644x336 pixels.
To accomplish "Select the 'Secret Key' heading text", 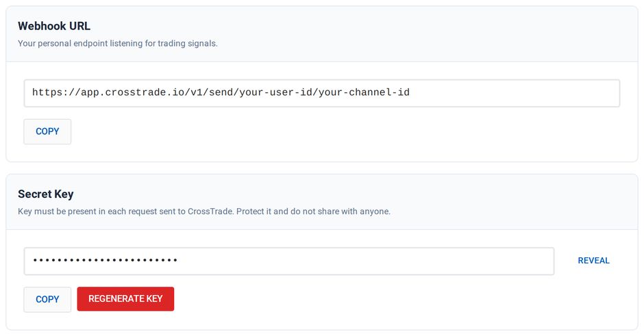I will [46, 194].
